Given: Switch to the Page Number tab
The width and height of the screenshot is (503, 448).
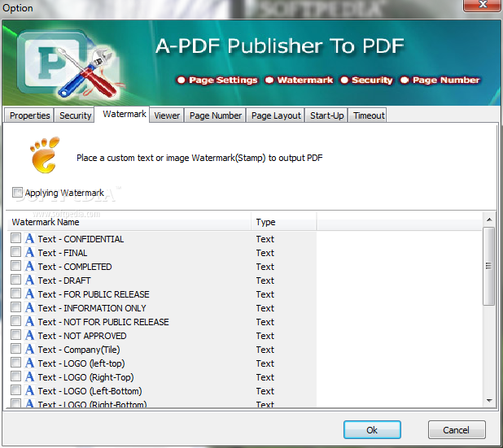Looking at the screenshot, I should 215,115.
